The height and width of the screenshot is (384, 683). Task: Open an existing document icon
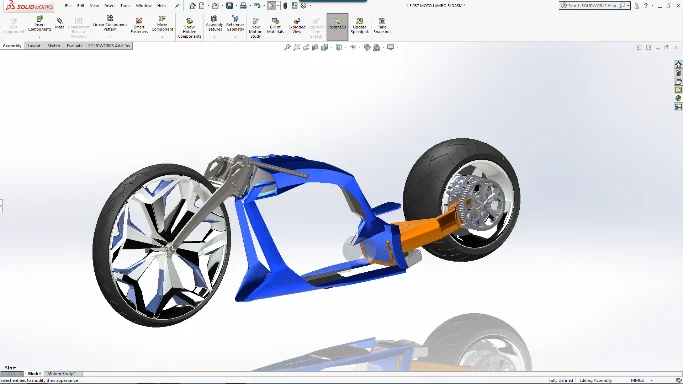215,6
